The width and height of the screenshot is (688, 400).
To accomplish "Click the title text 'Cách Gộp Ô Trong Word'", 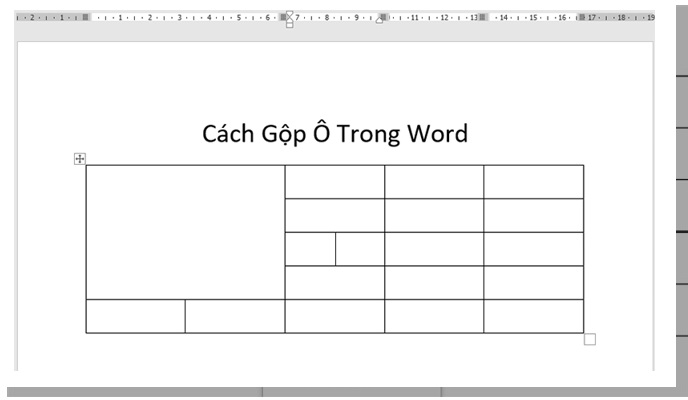I will (x=335, y=134).
